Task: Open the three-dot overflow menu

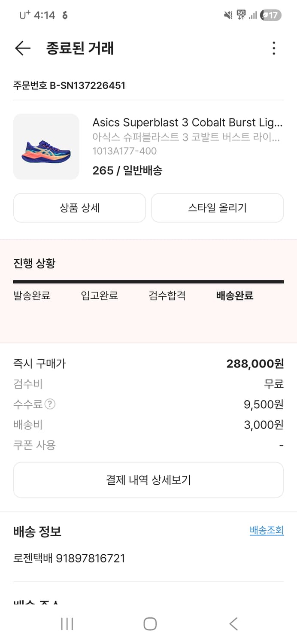Action: pyautogui.click(x=273, y=49)
